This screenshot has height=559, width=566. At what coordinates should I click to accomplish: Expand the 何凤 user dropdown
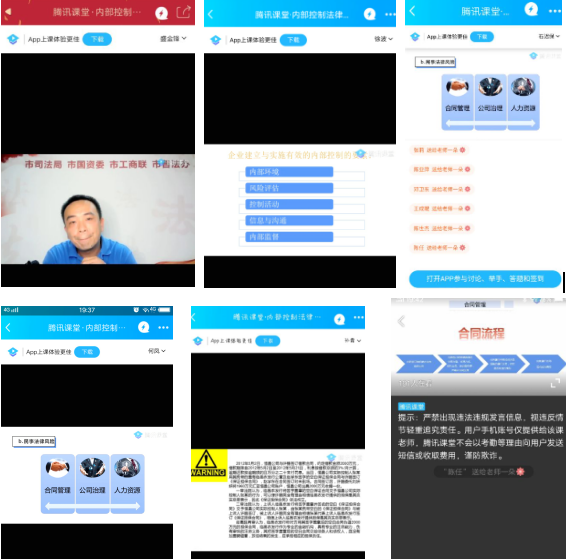click(x=157, y=351)
